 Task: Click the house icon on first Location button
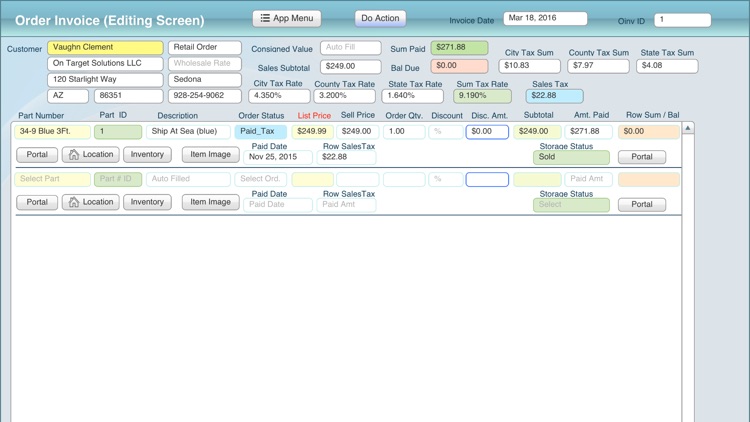click(74, 155)
